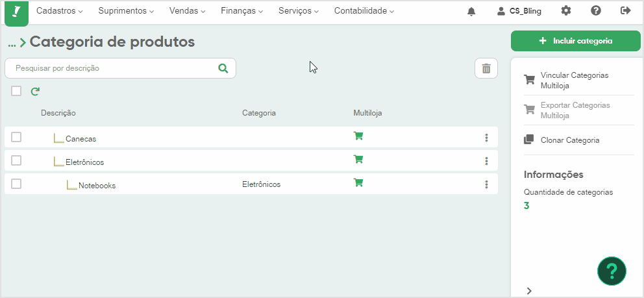The image size is (644, 298).
Task: Click Eletrônicos in the Notebooks Categoria cell
Action: pos(261,184)
